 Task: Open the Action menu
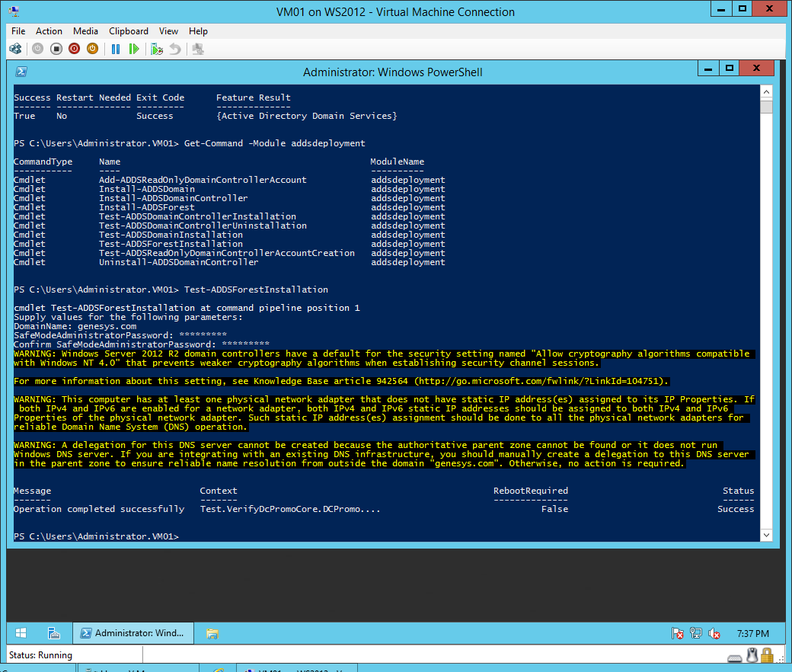point(49,31)
